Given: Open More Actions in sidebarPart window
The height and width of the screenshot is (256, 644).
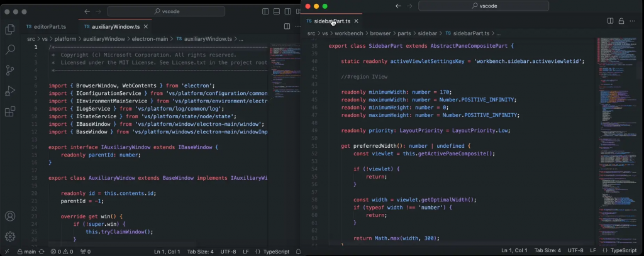Looking at the screenshot, I should [633, 21].
